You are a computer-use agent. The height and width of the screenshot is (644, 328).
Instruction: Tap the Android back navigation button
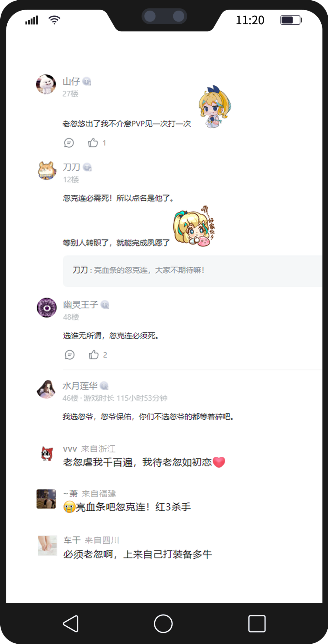71,624
